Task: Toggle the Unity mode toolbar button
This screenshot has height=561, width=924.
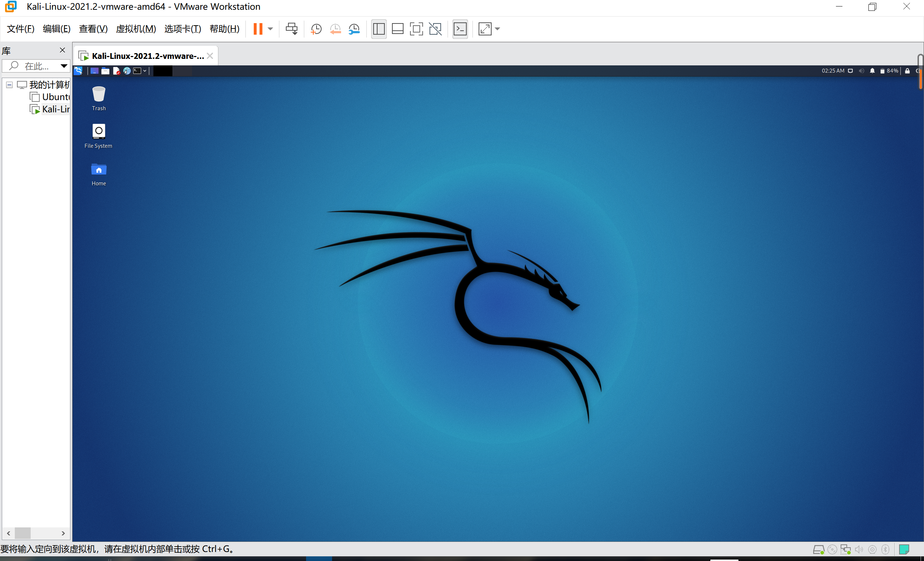Action: click(x=435, y=29)
